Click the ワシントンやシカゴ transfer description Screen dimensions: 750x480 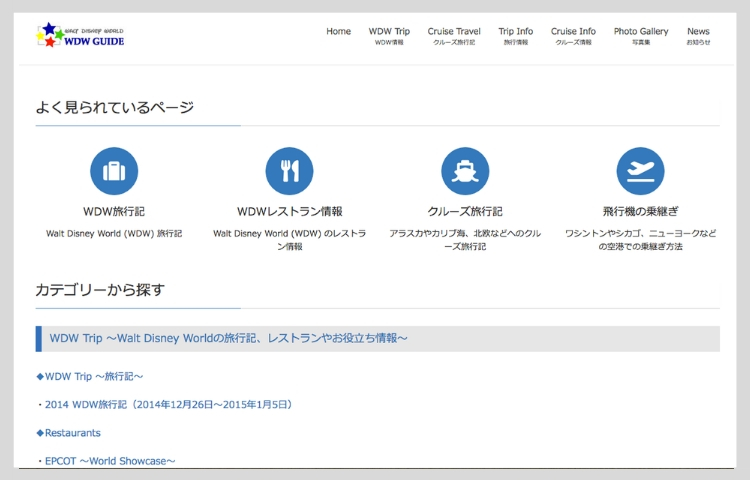(x=640, y=240)
